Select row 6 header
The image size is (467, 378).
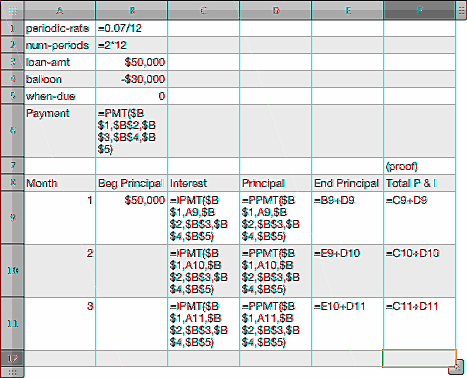pos(12,131)
